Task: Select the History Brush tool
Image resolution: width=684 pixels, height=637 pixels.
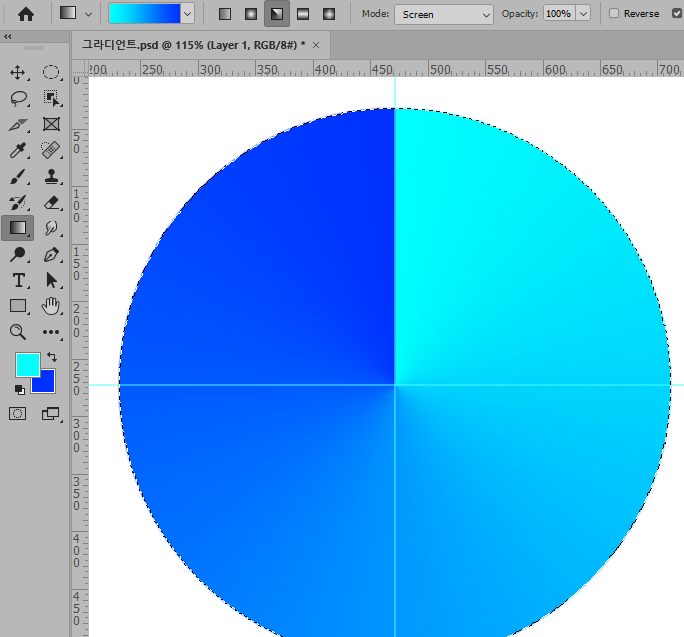Action: (18, 202)
